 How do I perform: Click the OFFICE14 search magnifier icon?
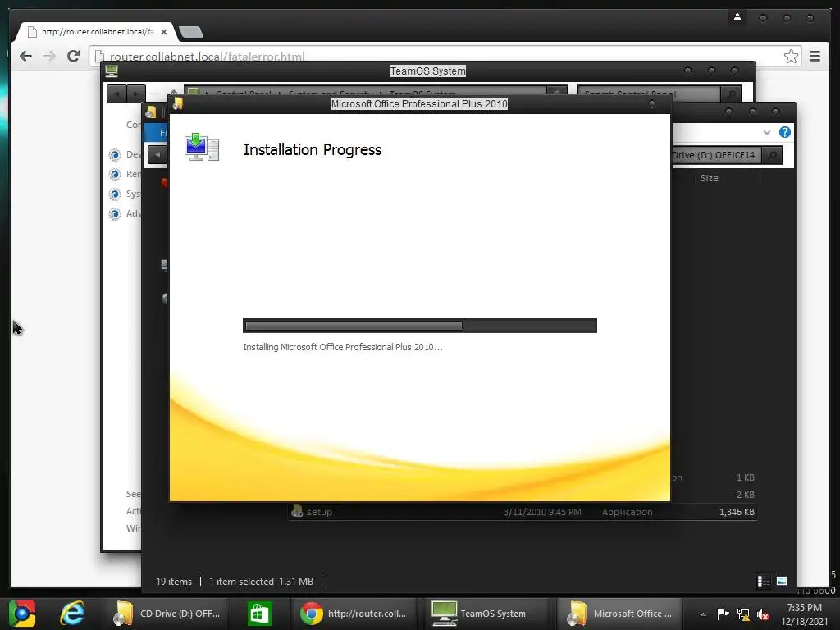[772, 155]
